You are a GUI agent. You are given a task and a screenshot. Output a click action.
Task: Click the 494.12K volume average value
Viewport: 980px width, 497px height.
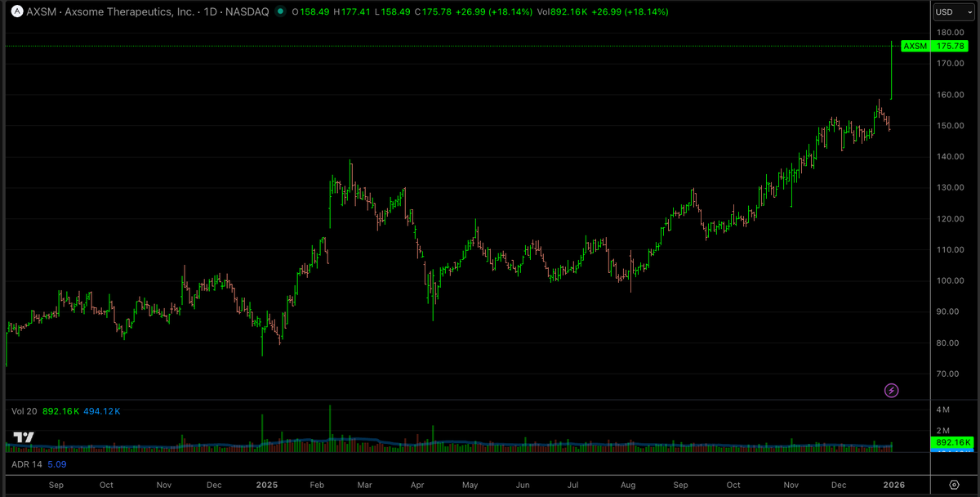click(x=100, y=411)
